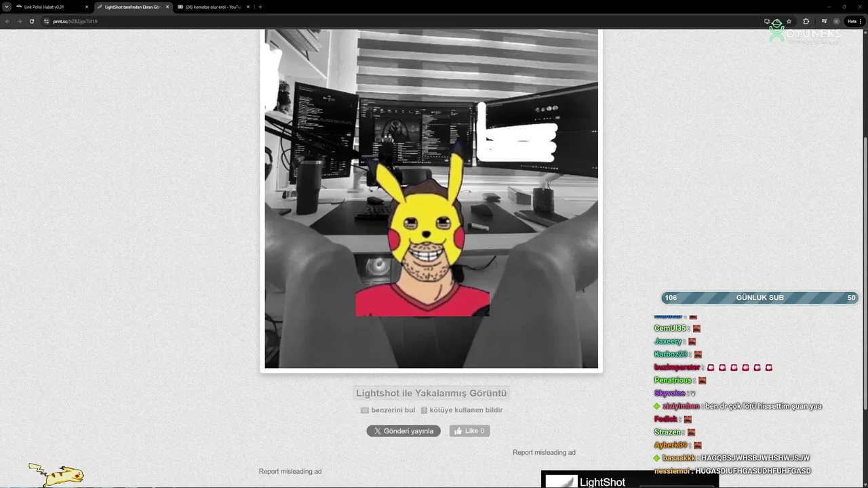Click 'Lightshot ile Yakalanmış Görüntü' heading

pos(431,393)
